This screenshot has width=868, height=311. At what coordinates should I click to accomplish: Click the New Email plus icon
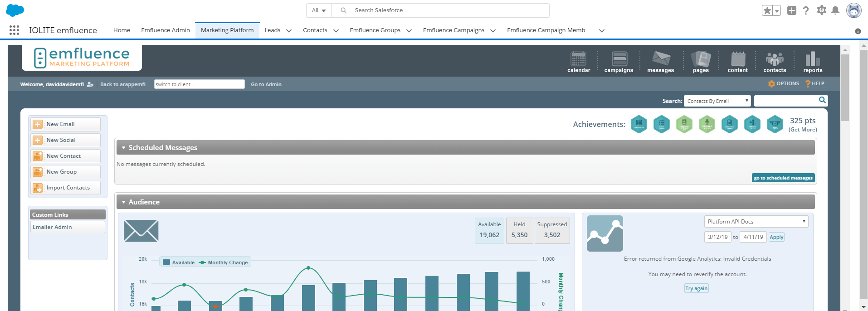pos(38,124)
